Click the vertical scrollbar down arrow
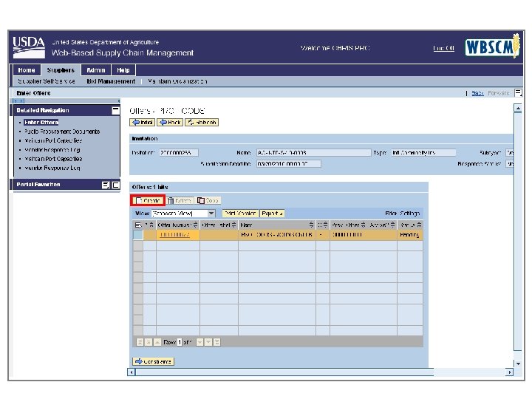This screenshot has height=399, width=532. (x=518, y=364)
